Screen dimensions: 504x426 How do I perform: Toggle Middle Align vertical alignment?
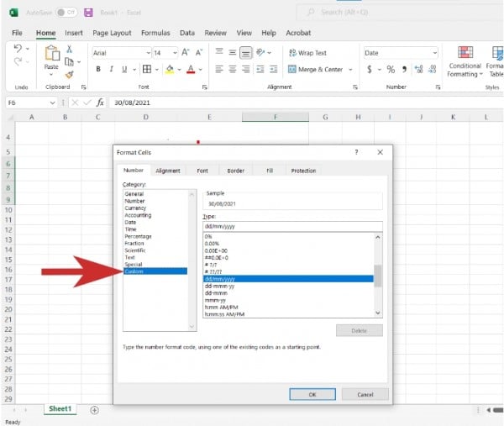(233, 52)
